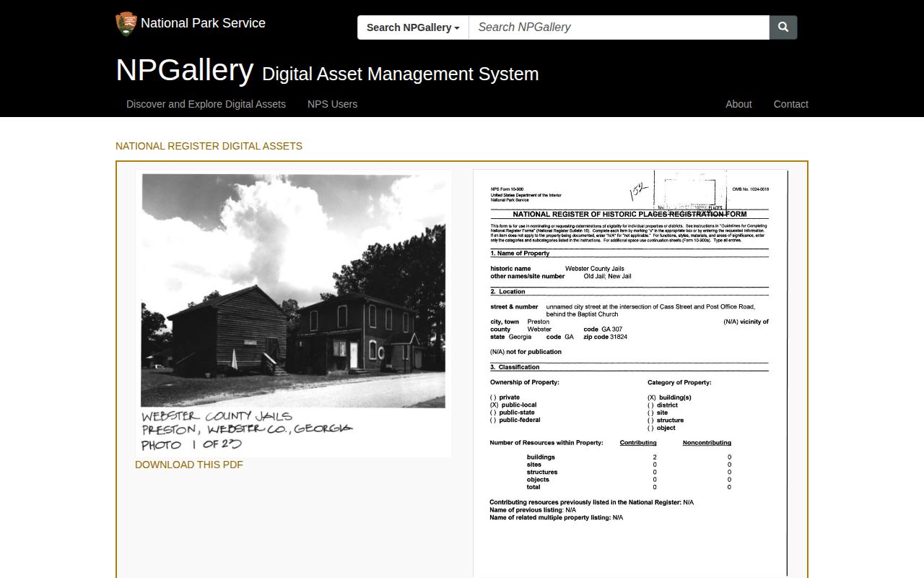Click the NPGallery site title
This screenshot has height=578, width=924.
coord(185,70)
